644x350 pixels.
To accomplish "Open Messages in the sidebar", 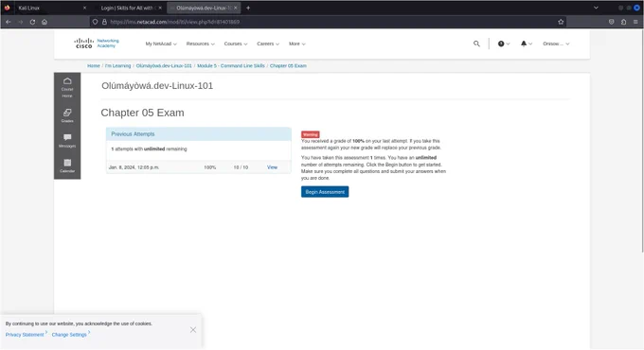I will click(67, 140).
